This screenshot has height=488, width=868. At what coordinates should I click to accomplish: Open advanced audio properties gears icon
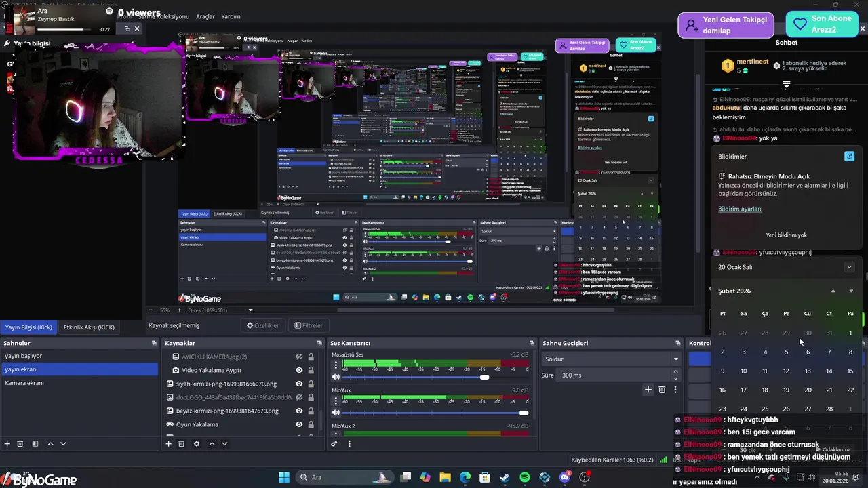pyautogui.click(x=334, y=444)
